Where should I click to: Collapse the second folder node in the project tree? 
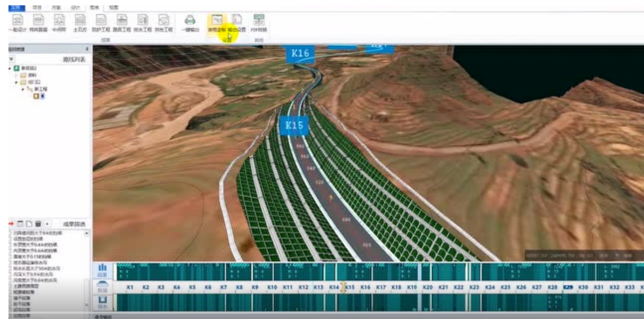(16, 83)
